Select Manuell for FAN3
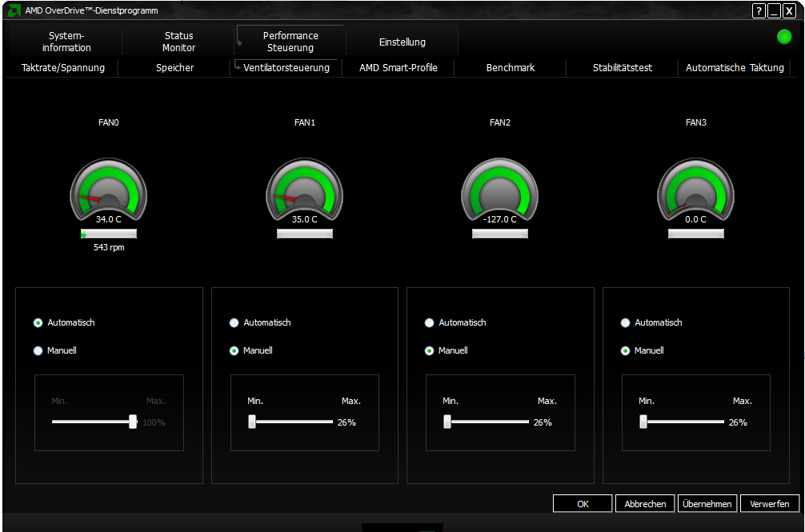The width and height of the screenshot is (805, 532). [x=625, y=351]
